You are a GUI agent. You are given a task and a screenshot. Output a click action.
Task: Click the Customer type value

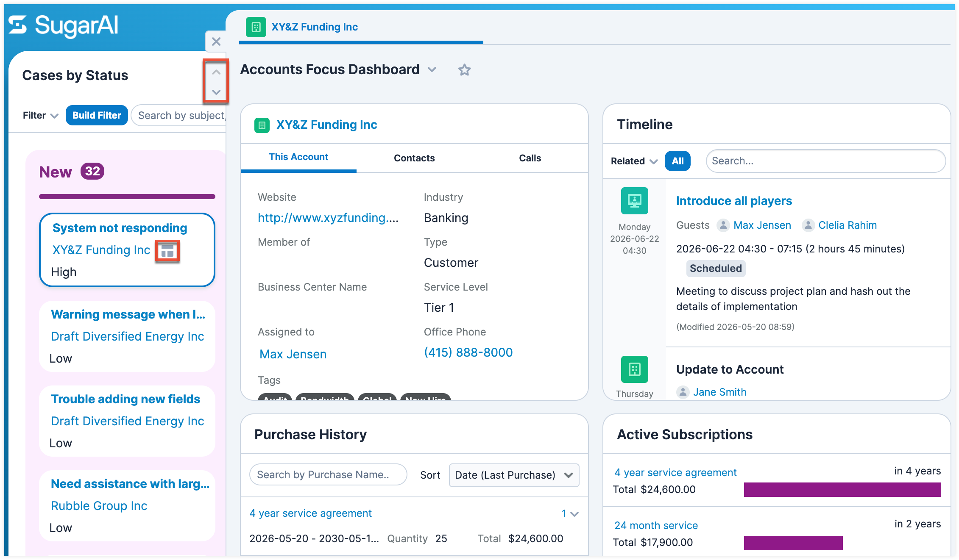tap(451, 263)
